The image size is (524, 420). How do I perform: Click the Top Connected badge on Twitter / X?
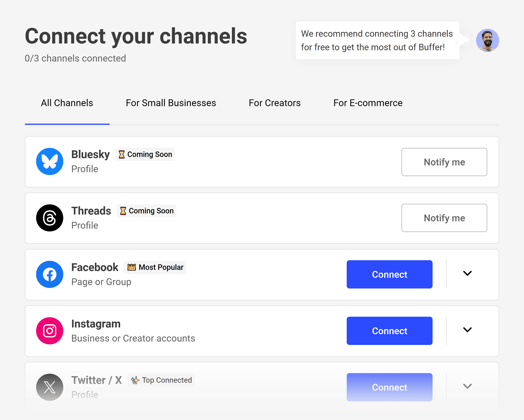tap(161, 380)
